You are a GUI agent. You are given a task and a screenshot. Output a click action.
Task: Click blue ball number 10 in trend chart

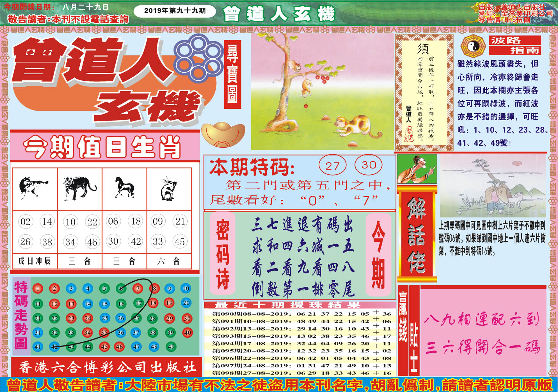[x=186, y=288]
